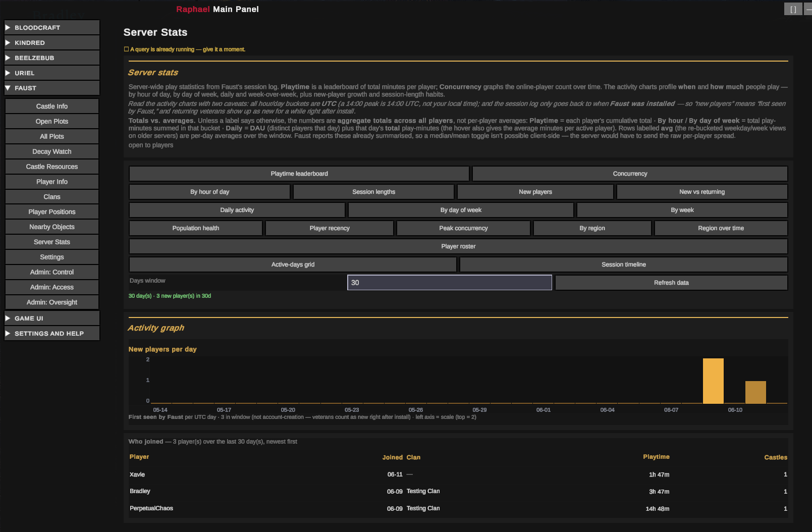Focus the Days window input field
The width and height of the screenshot is (812, 532).
click(x=450, y=283)
